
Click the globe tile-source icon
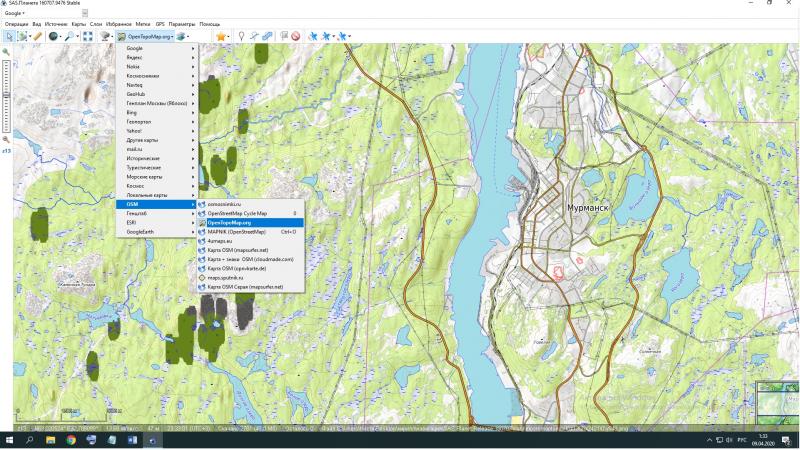coord(53,36)
